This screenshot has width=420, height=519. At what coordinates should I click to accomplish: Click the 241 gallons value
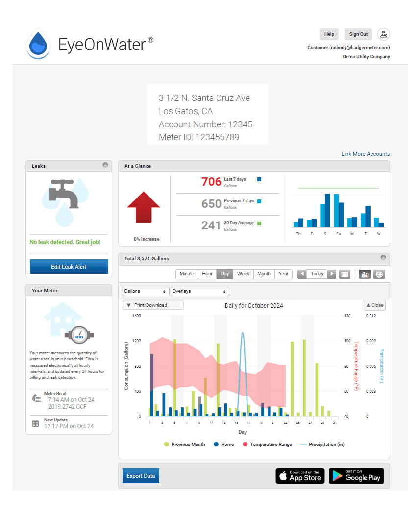211,225
